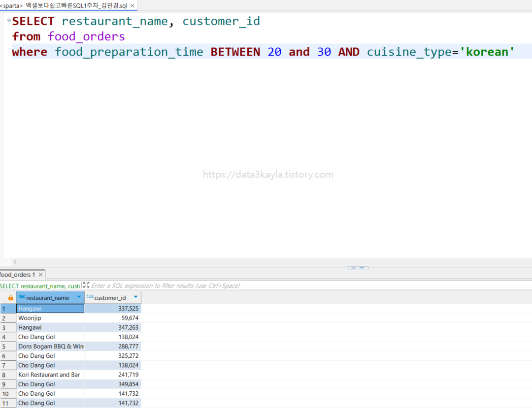Select the Hangawi cell in row 1
Image resolution: width=532 pixels, height=408 pixels.
(x=50, y=309)
